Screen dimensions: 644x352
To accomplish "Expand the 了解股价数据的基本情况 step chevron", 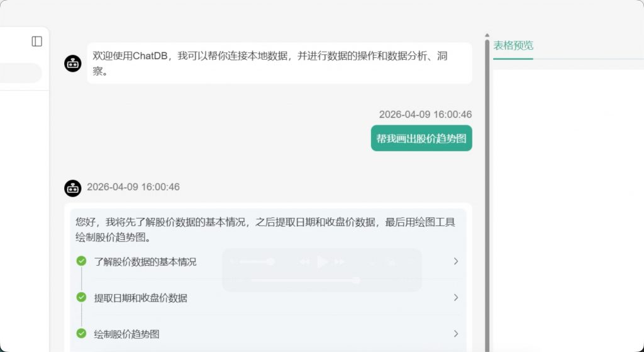I will click(456, 261).
